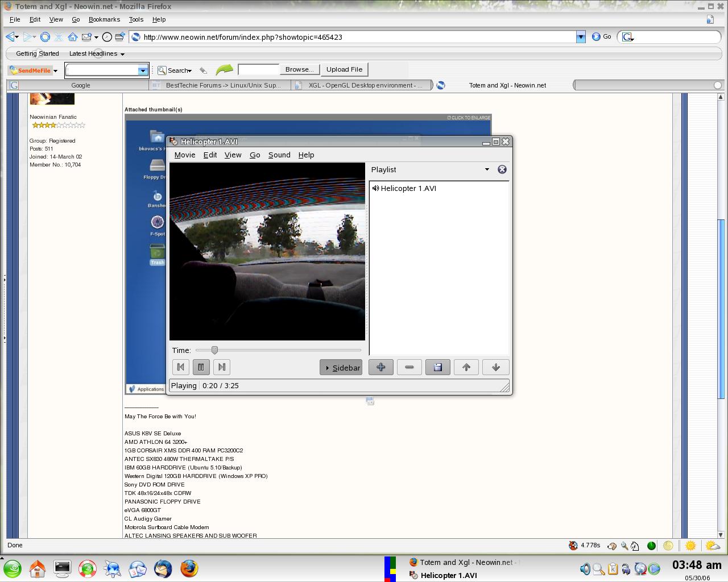Click the Firefox Home icon
This screenshot has height=582, width=728.
click(x=73, y=37)
